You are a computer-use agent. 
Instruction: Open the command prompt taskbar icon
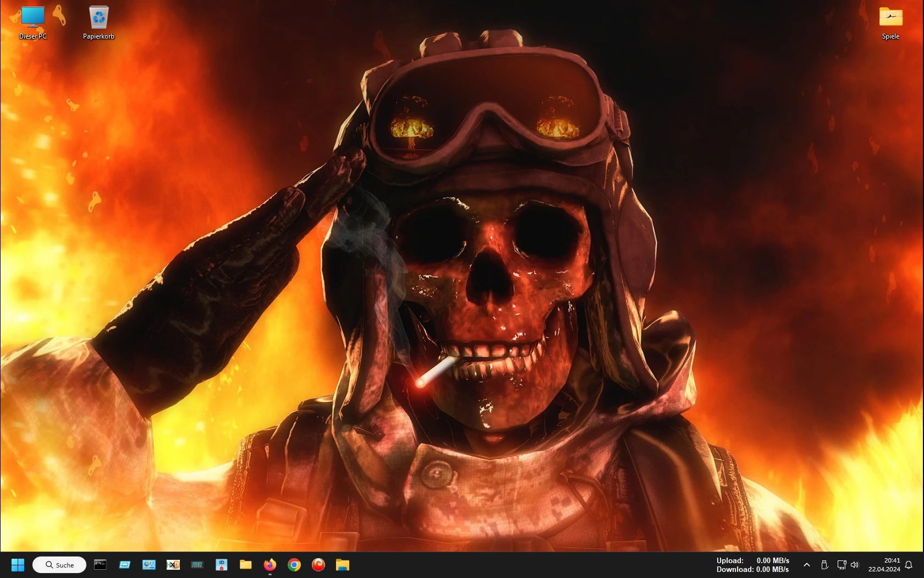coord(100,565)
